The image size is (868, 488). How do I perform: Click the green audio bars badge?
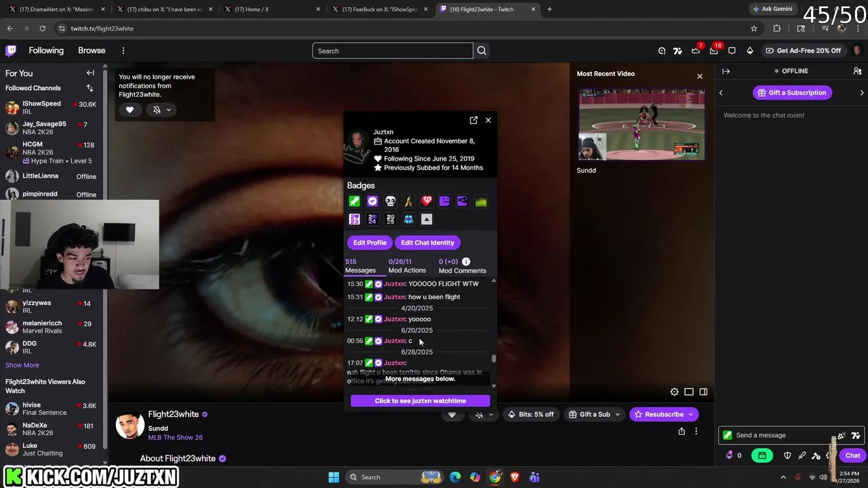click(x=481, y=201)
